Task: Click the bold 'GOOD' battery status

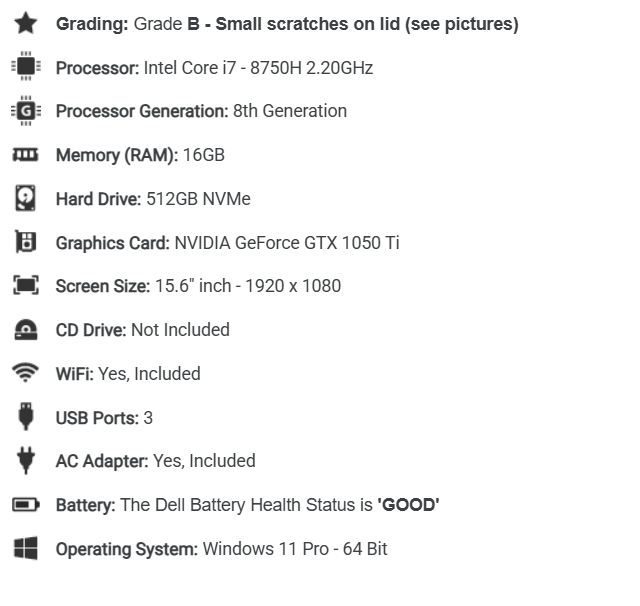Action: (x=408, y=505)
